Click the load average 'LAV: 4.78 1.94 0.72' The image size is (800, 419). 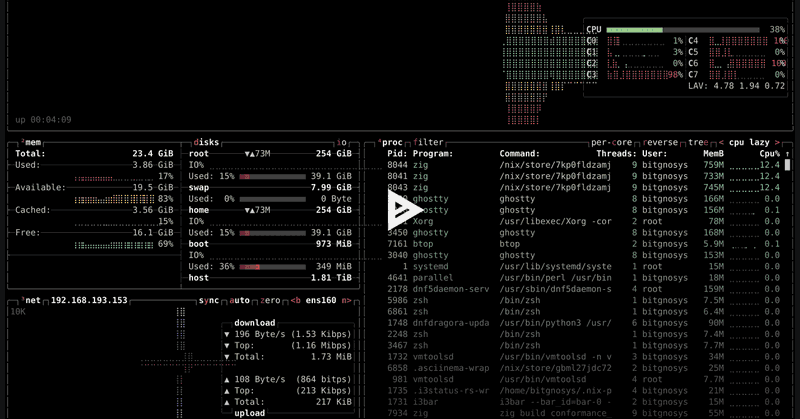coord(736,86)
